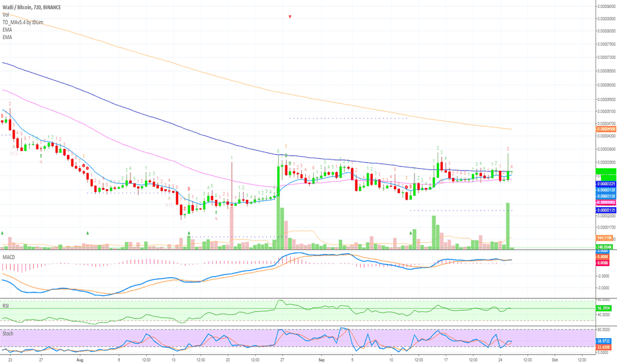Click the RSI value tag 56.2954
The width and height of the screenshot is (617, 364).
pyautogui.click(x=604, y=308)
